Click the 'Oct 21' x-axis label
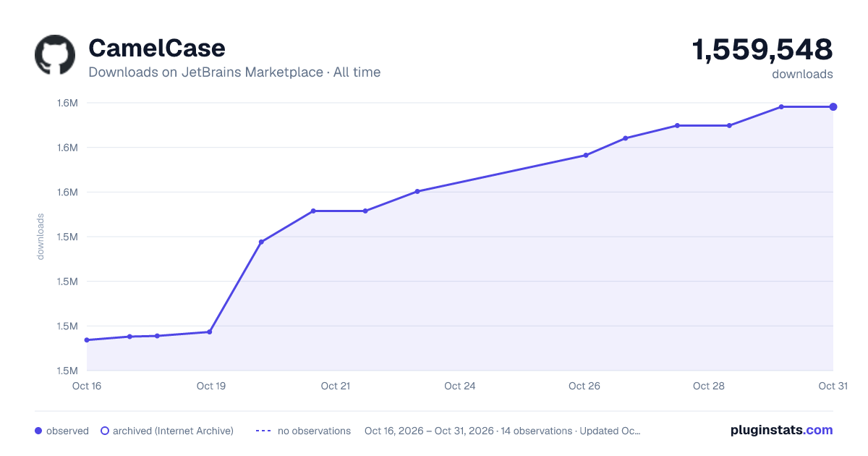The width and height of the screenshot is (868, 456). tap(336, 386)
